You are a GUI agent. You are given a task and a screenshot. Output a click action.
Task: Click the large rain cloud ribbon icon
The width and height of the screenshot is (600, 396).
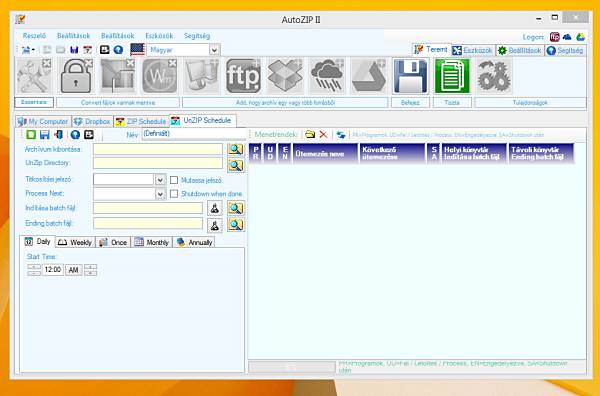pos(327,76)
